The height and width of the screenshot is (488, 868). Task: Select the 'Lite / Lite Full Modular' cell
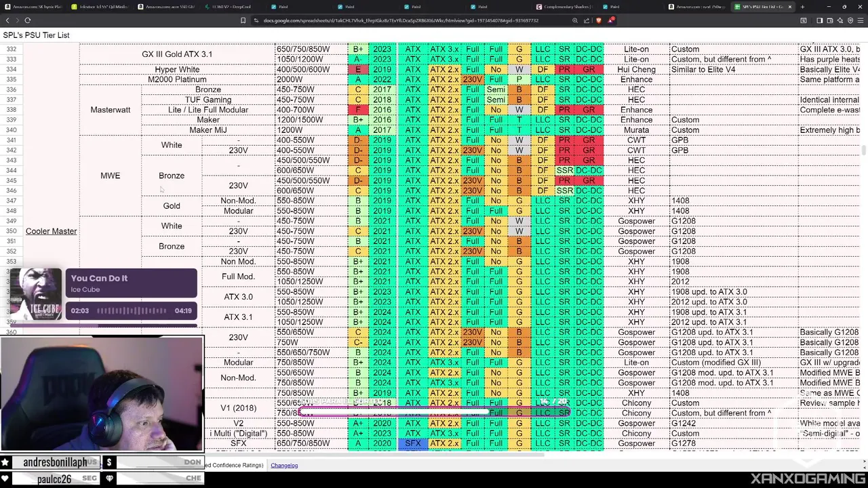tap(208, 110)
